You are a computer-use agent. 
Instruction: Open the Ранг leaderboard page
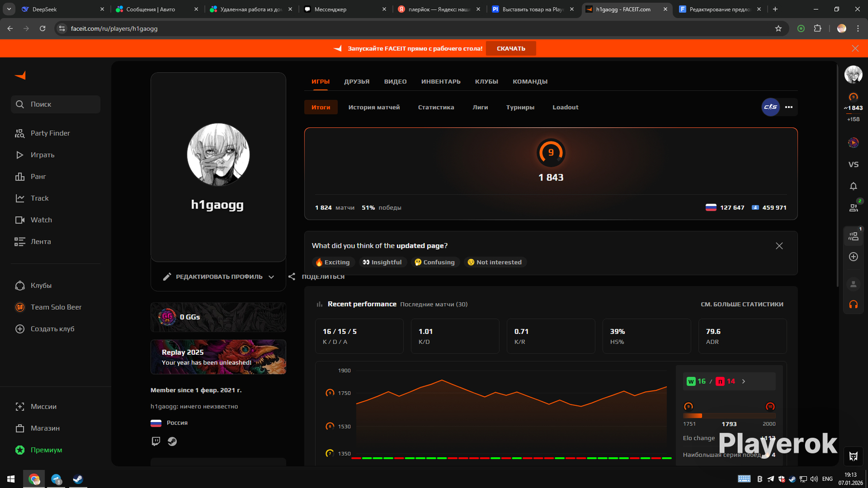[30, 177]
